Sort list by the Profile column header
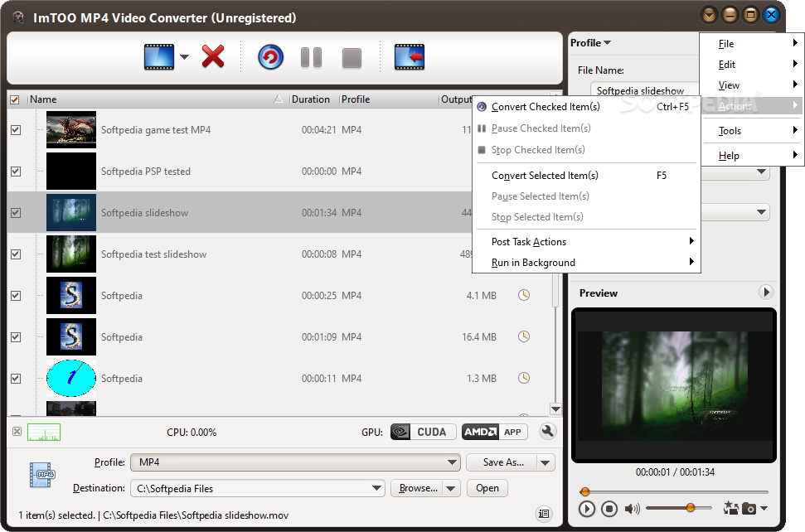Image resolution: width=805 pixels, height=532 pixels. 389,99
